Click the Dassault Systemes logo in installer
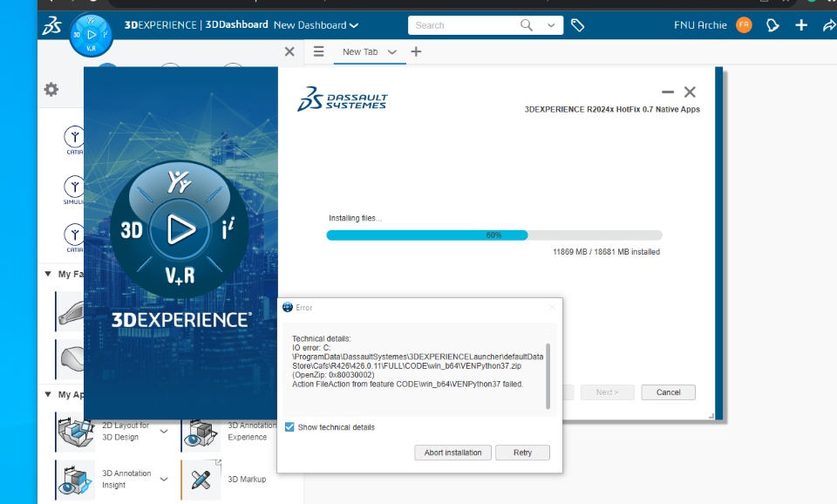The height and width of the screenshot is (504, 837). (x=342, y=99)
